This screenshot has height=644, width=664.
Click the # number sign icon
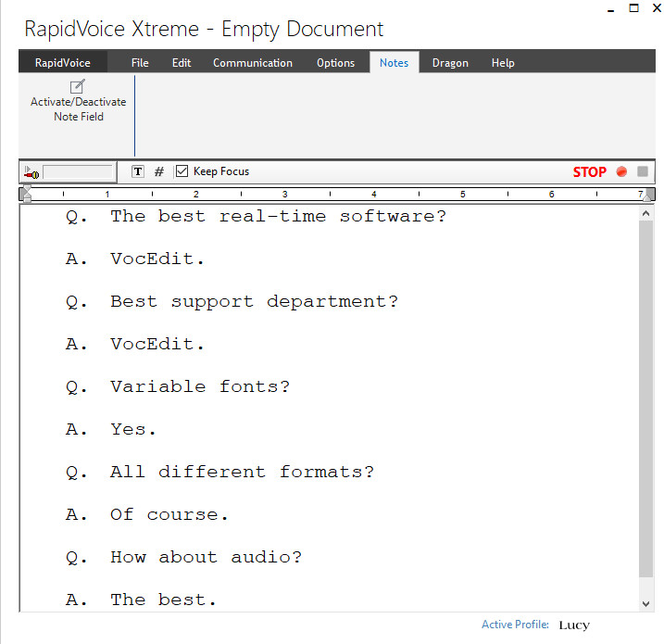[158, 171]
